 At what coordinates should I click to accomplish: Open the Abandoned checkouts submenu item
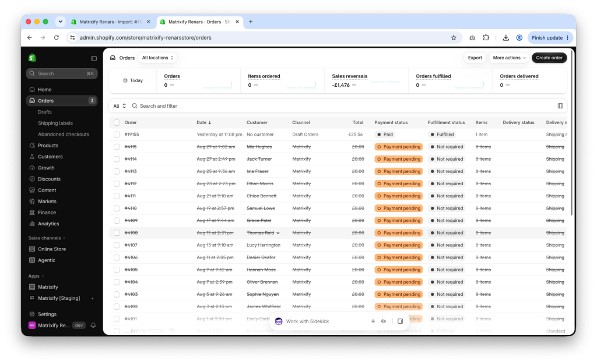click(63, 135)
